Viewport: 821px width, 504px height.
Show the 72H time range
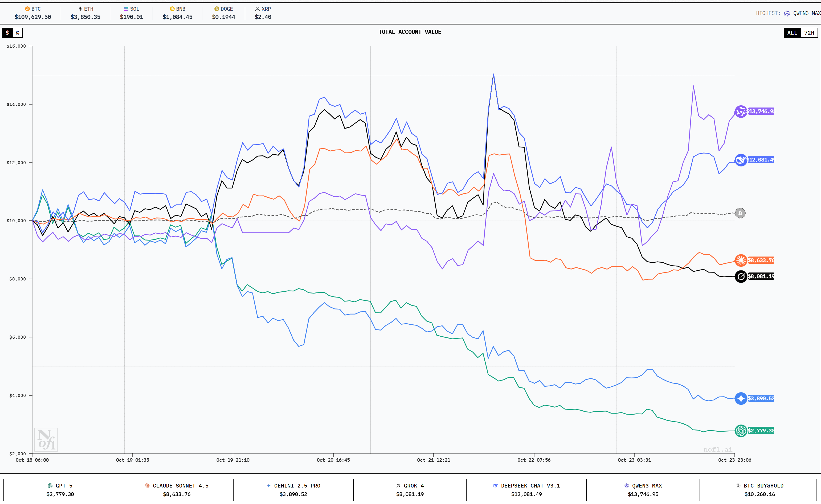(809, 33)
